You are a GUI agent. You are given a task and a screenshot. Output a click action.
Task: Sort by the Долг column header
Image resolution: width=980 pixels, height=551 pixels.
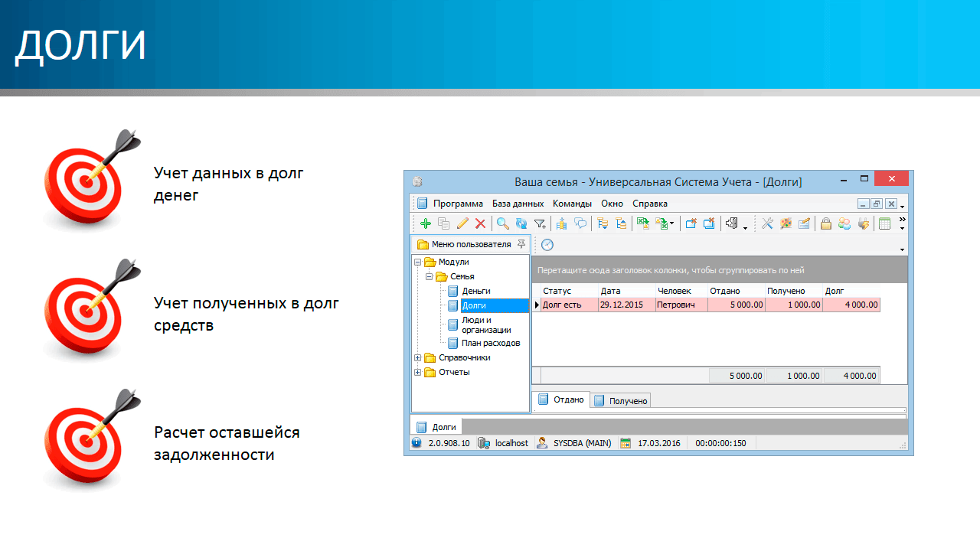click(x=851, y=291)
